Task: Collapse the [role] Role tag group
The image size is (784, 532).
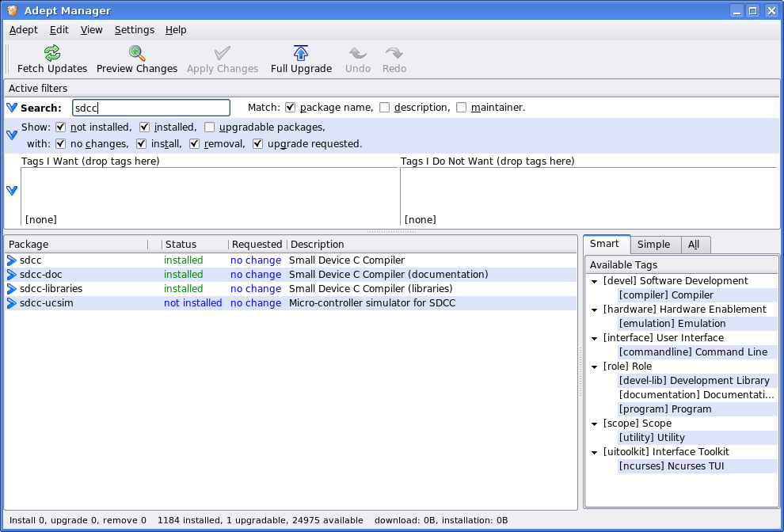Action: (594, 367)
